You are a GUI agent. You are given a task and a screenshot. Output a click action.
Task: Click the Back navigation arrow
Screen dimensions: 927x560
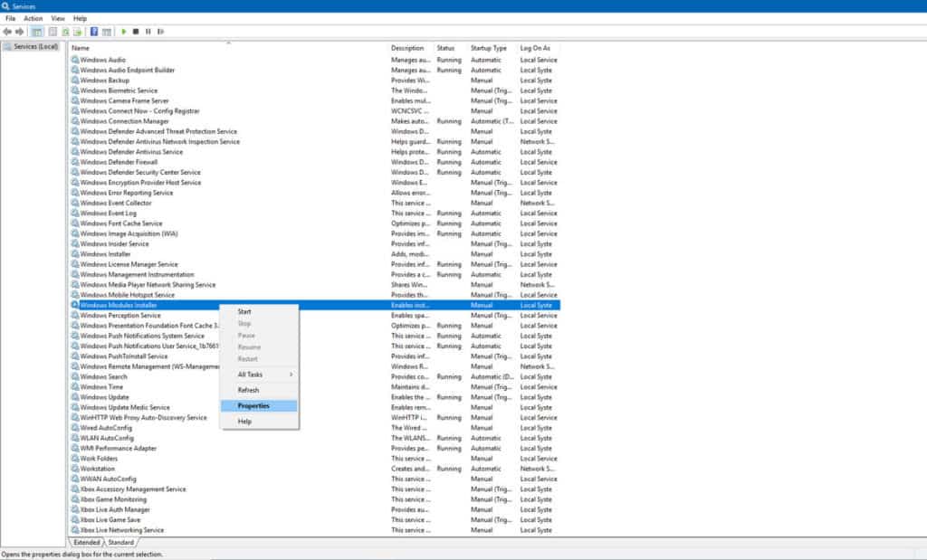[x=7, y=32]
